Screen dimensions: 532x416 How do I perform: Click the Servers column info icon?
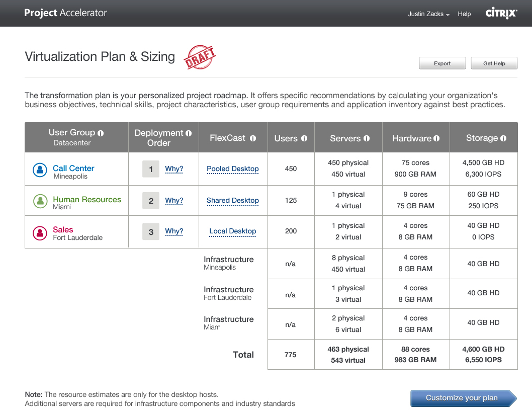(x=367, y=138)
